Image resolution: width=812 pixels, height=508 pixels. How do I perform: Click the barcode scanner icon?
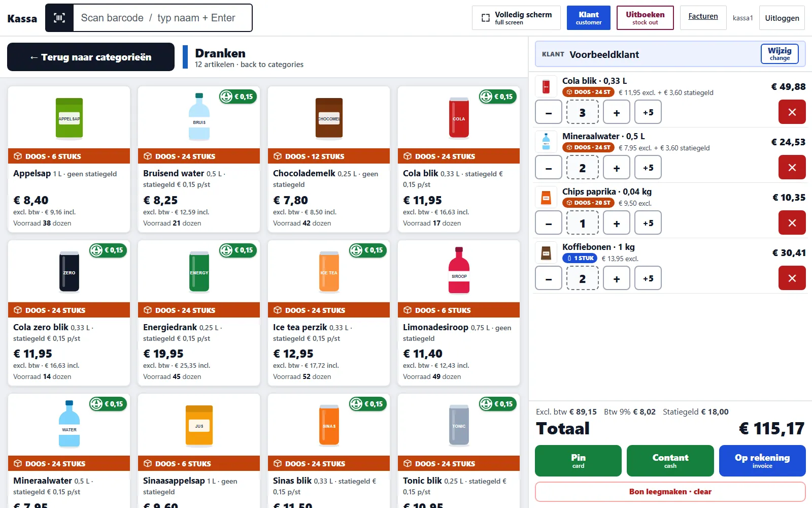(x=59, y=18)
